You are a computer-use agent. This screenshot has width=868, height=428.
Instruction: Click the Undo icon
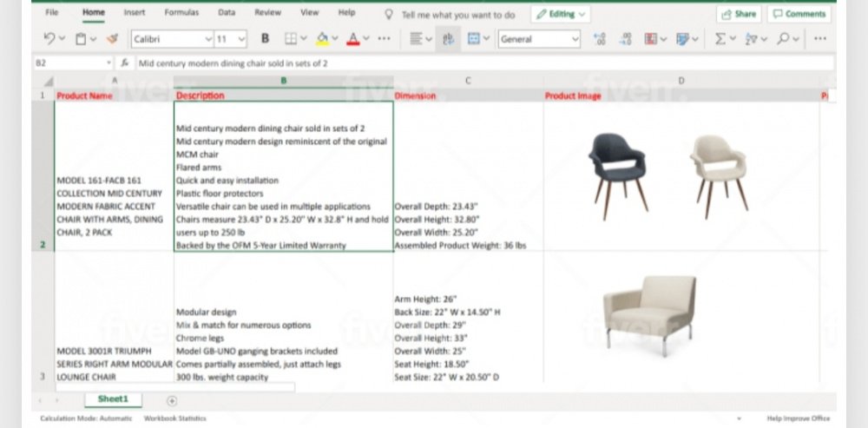[49, 39]
